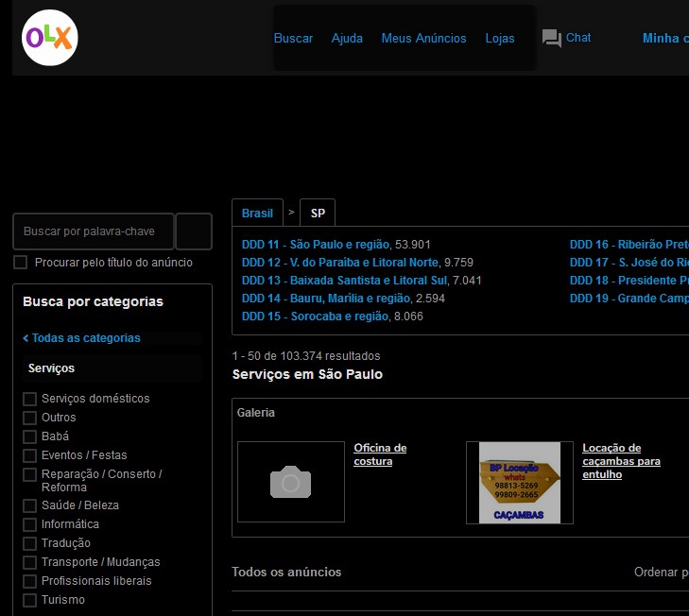
Task: Open the Chat speech bubble icon
Action: point(551,38)
